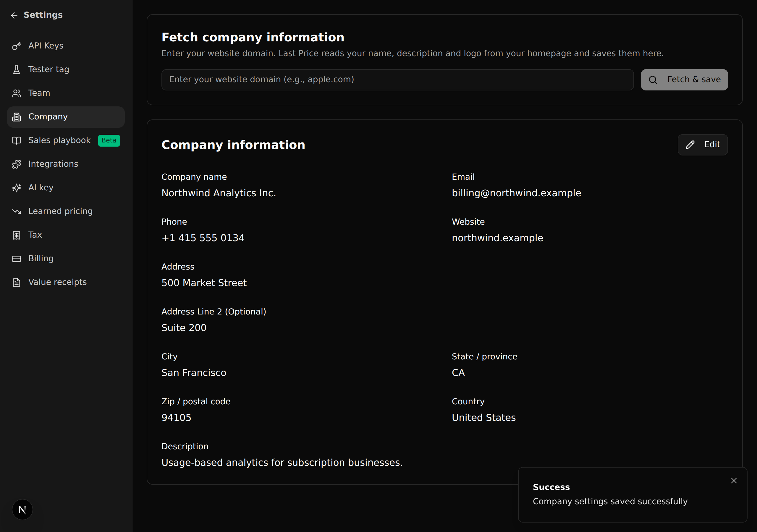Open the Tax settings page

point(66,235)
